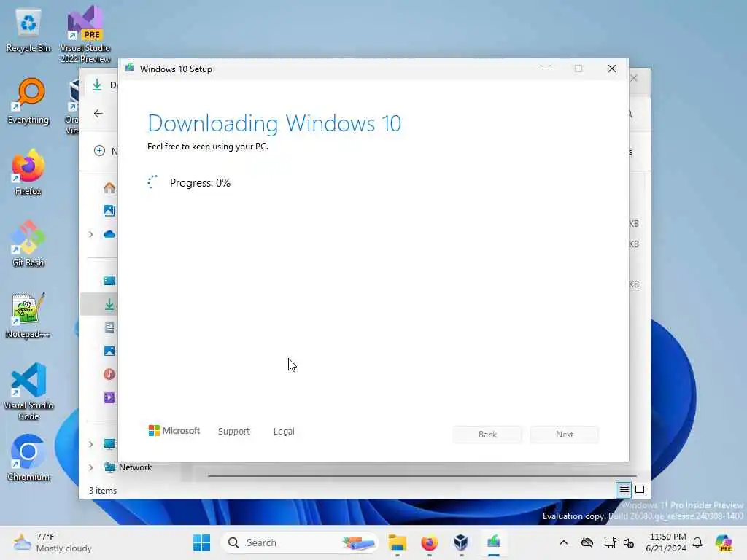Open the Chromium desktop shortcut
This screenshot has height=560, width=747.
[x=28, y=458]
